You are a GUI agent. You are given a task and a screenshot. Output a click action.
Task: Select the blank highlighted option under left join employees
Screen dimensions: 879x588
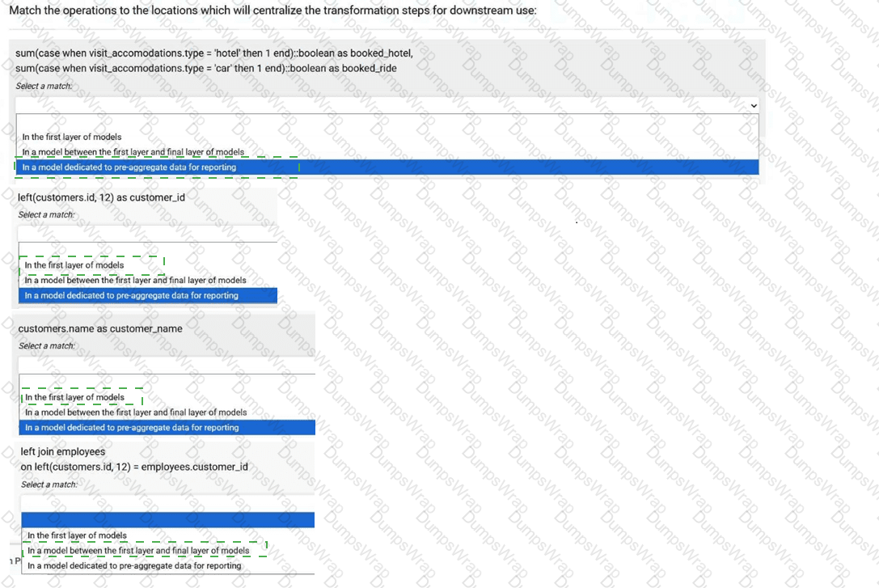pyautogui.click(x=167, y=519)
